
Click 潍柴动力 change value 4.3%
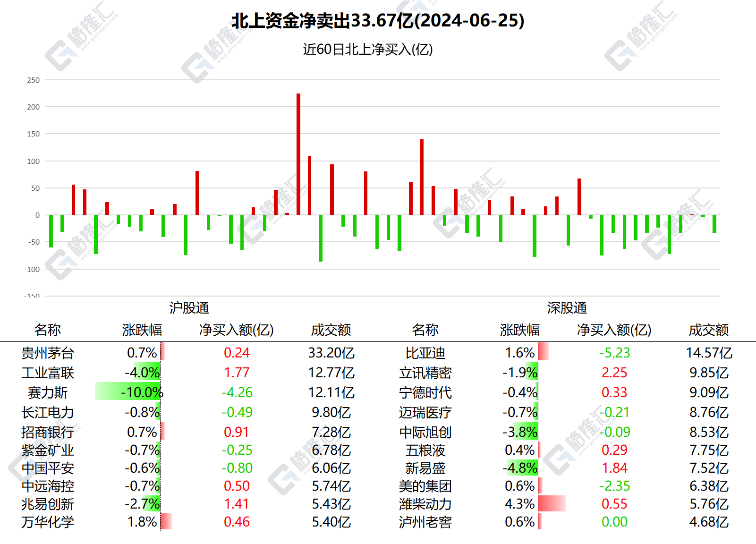pyautogui.click(x=519, y=504)
